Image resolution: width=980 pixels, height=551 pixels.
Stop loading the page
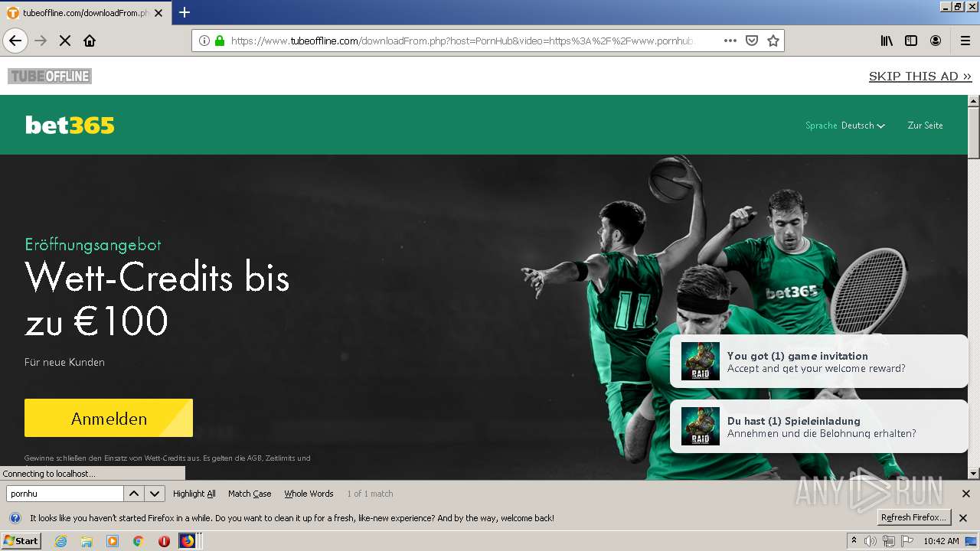click(65, 41)
